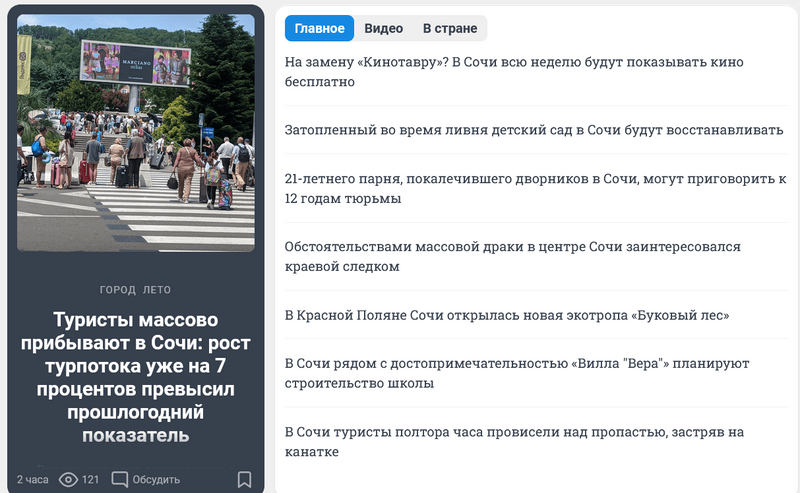Open article about tourists stuck on cable car

click(514, 441)
